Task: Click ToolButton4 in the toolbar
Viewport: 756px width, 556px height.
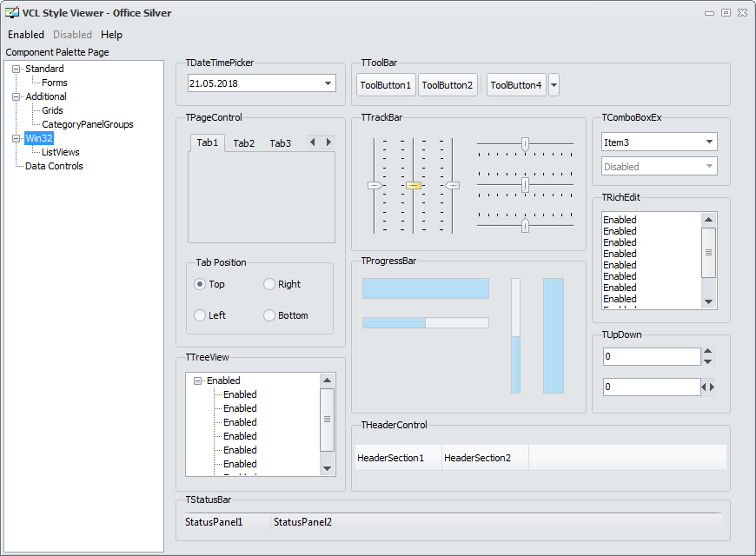Action: click(516, 85)
